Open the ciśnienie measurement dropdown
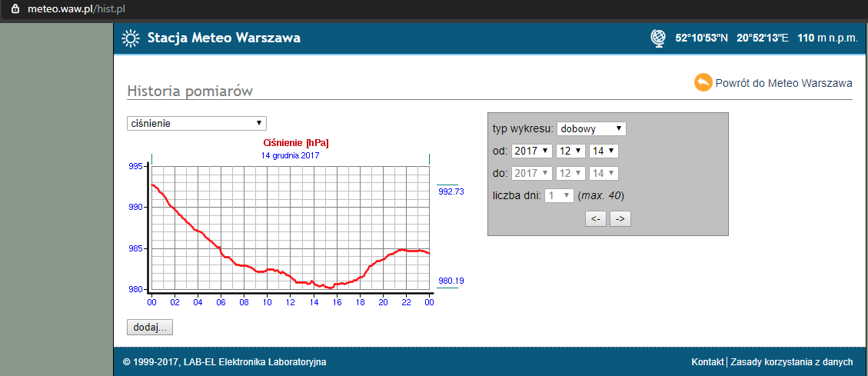868x376 pixels. (x=196, y=123)
